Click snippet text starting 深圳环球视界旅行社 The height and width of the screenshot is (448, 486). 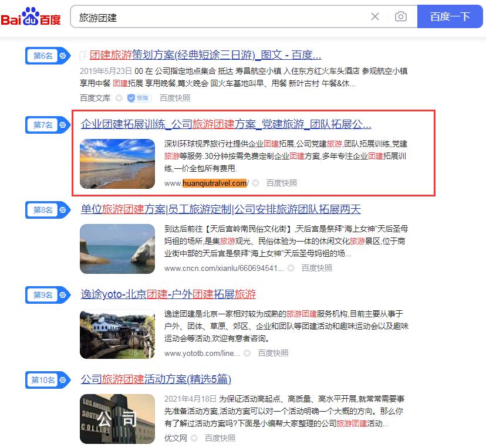[x=286, y=156]
